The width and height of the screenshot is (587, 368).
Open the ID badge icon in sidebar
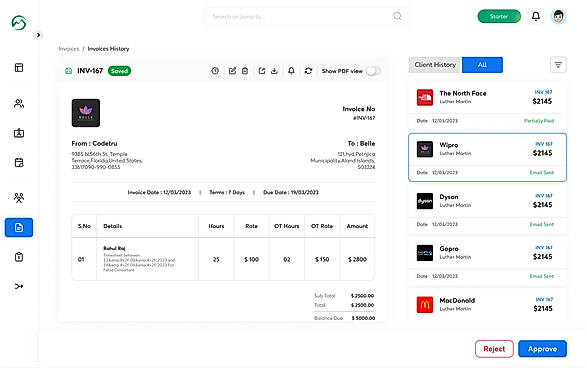pyautogui.click(x=19, y=133)
